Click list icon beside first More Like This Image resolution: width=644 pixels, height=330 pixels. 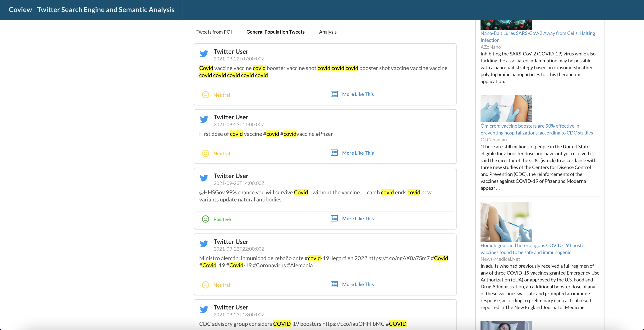(334, 94)
